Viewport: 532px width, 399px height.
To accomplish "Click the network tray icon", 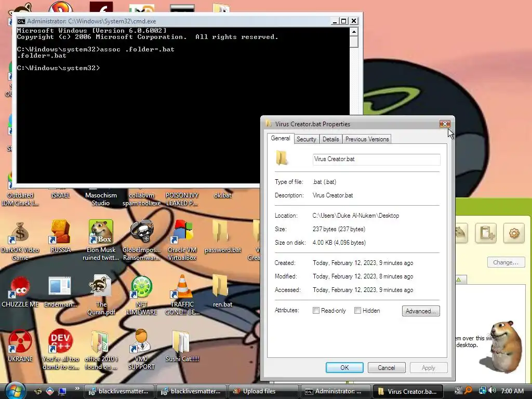I will tap(482, 391).
